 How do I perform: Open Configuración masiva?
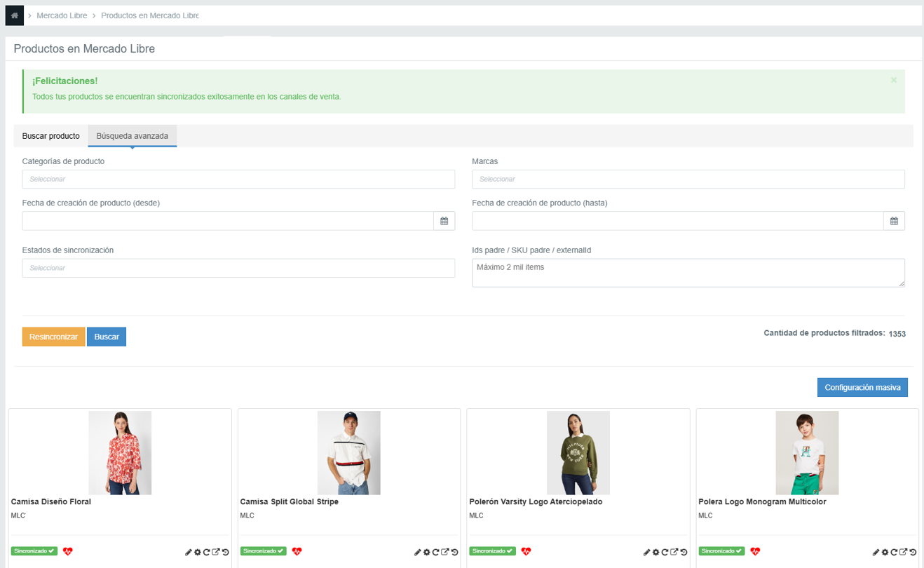click(862, 387)
